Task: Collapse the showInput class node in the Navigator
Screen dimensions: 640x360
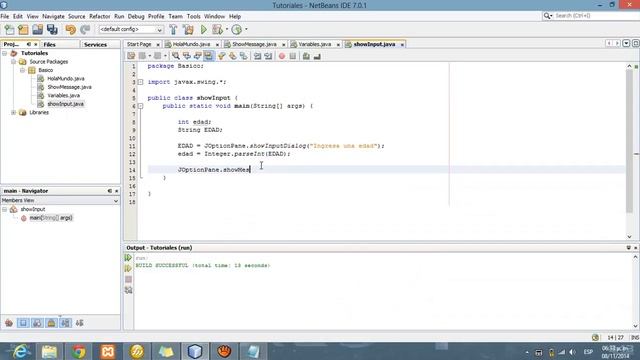Action: 4,209
